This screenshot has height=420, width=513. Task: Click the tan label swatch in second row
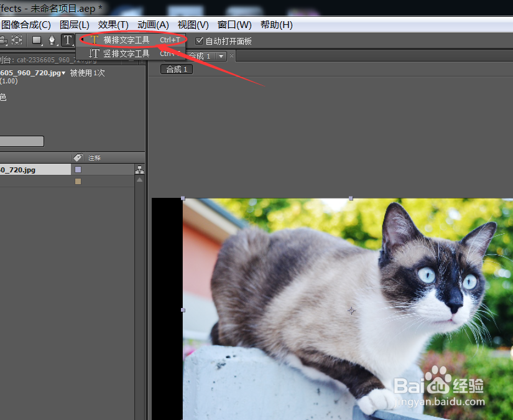78,181
